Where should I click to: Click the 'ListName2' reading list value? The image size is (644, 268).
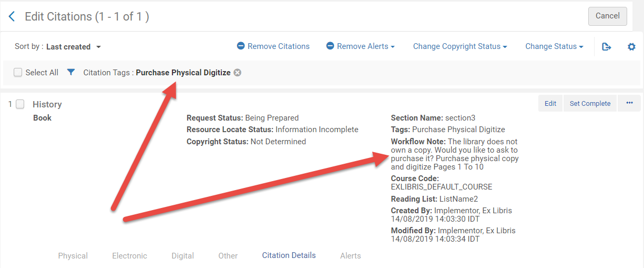459,199
